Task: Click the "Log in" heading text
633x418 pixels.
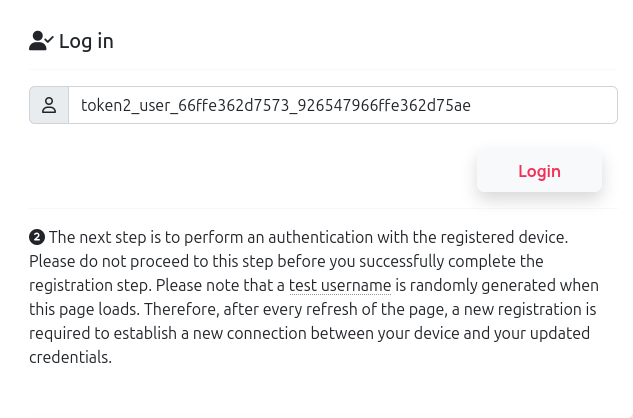Action: click(86, 41)
